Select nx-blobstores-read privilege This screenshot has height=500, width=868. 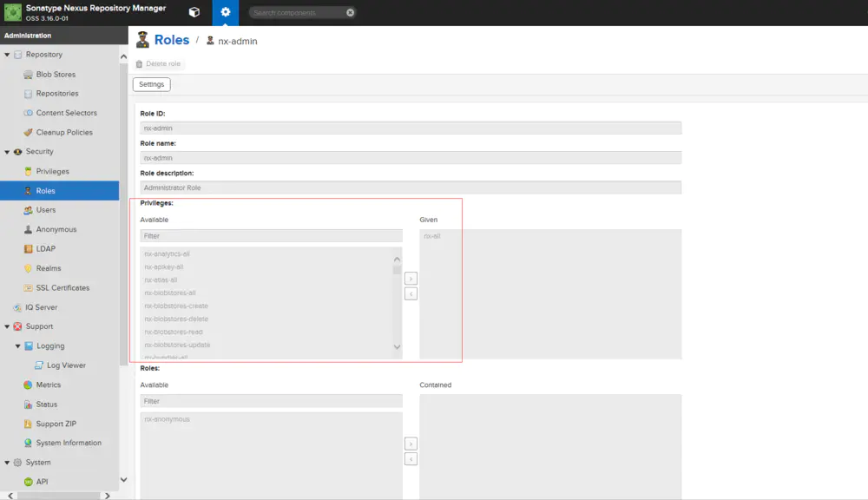[x=174, y=332]
